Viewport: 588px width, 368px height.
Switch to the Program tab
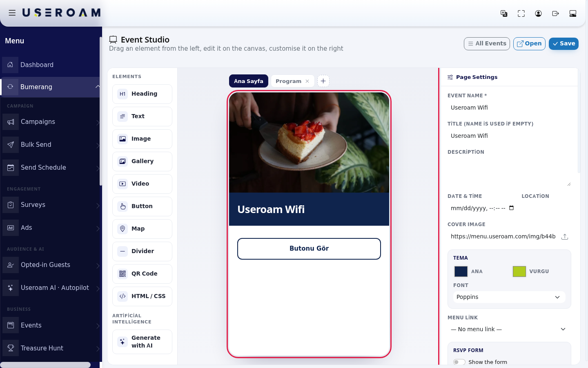click(288, 81)
